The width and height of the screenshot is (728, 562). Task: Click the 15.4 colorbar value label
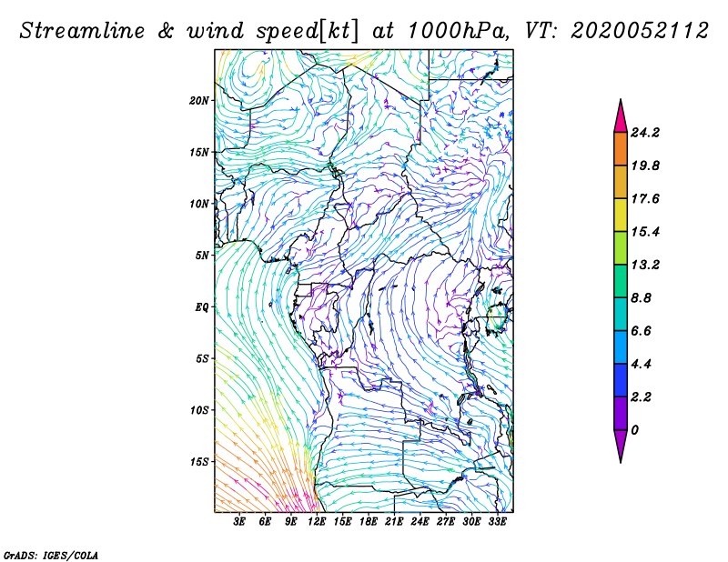(x=645, y=232)
